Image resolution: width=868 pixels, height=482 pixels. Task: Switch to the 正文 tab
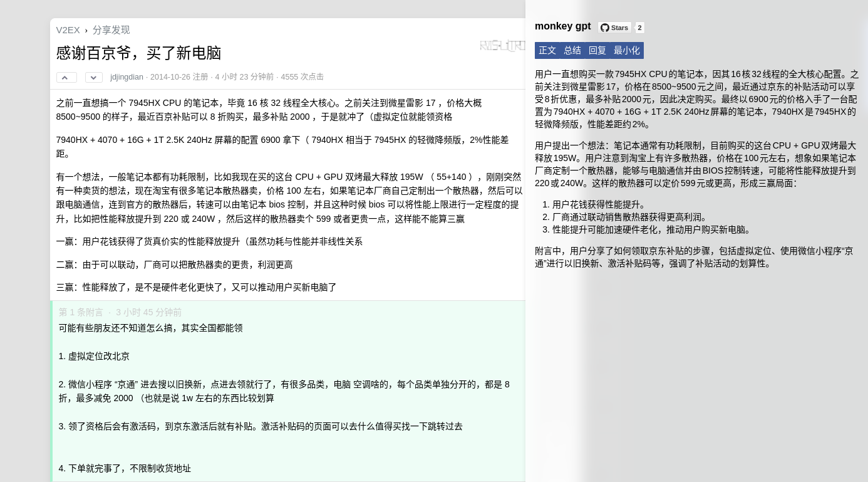[x=547, y=51]
